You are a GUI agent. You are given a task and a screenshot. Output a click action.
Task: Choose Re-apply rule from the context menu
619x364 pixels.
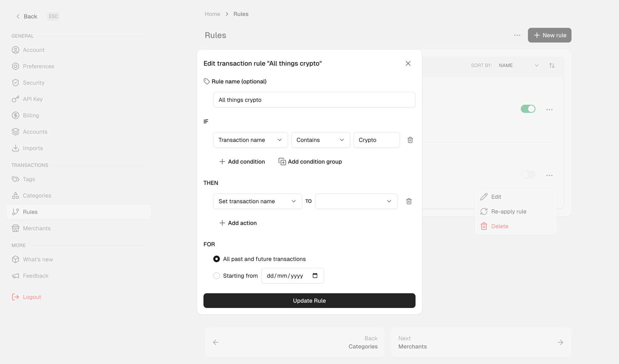[x=509, y=211]
